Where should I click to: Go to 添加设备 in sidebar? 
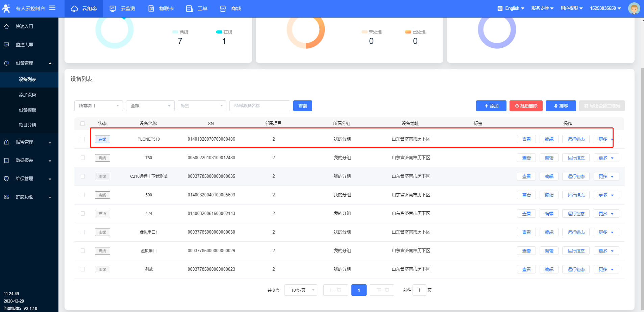(27, 95)
